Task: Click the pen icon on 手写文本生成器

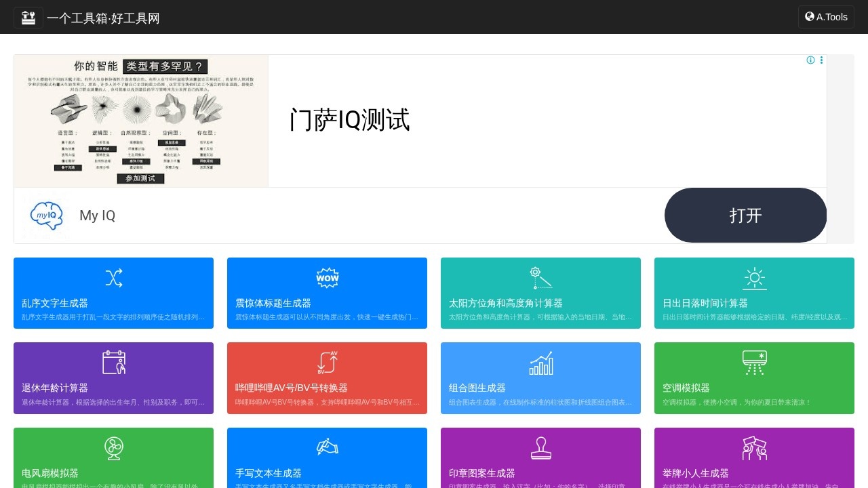Action: [x=327, y=448]
